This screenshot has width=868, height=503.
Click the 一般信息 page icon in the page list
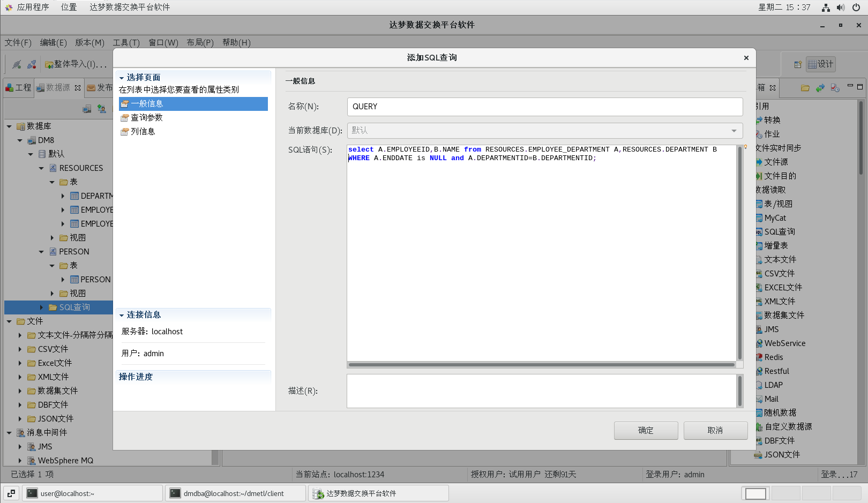point(125,104)
